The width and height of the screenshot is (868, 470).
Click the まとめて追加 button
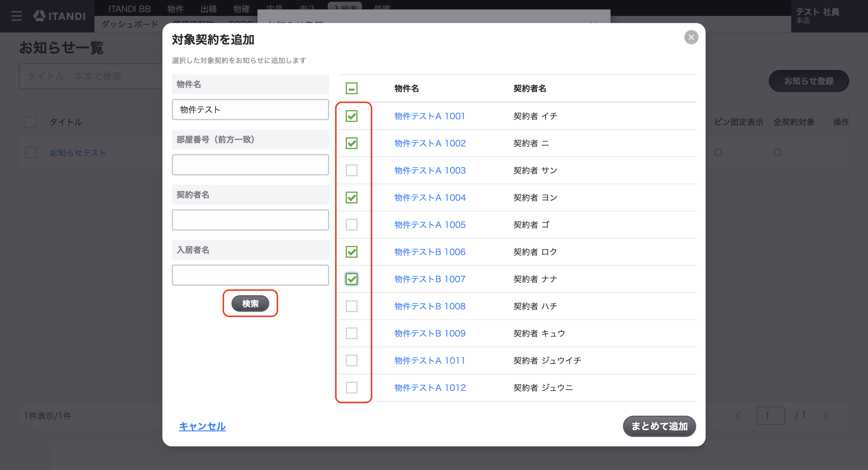coord(659,426)
